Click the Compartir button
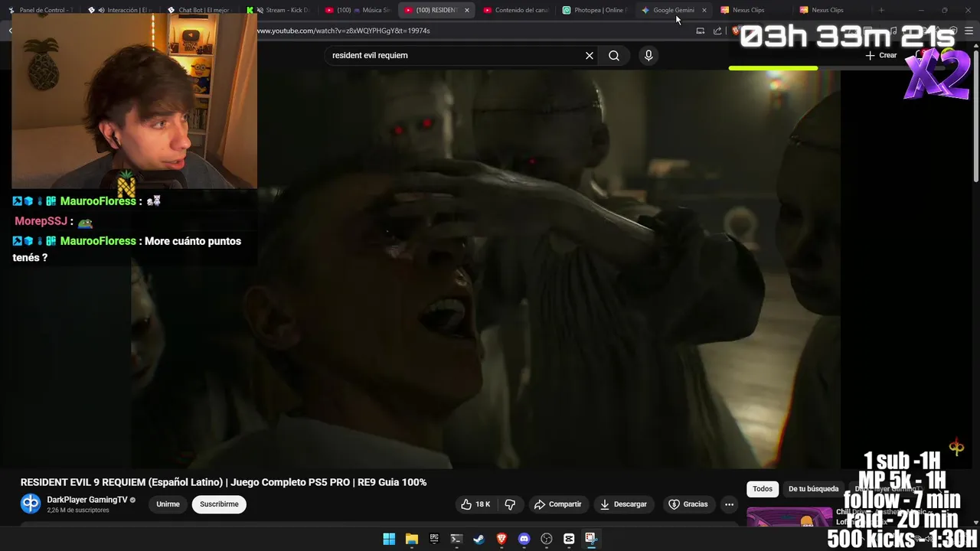 (x=558, y=504)
